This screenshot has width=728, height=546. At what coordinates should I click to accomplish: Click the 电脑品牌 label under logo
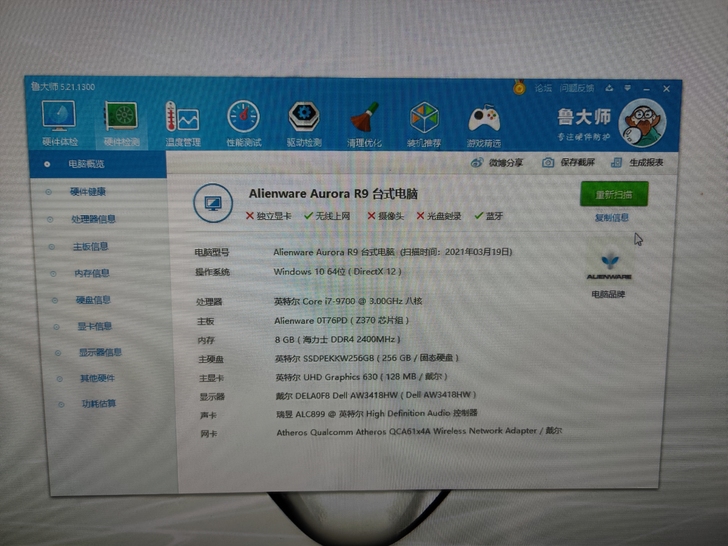[608, 294]
